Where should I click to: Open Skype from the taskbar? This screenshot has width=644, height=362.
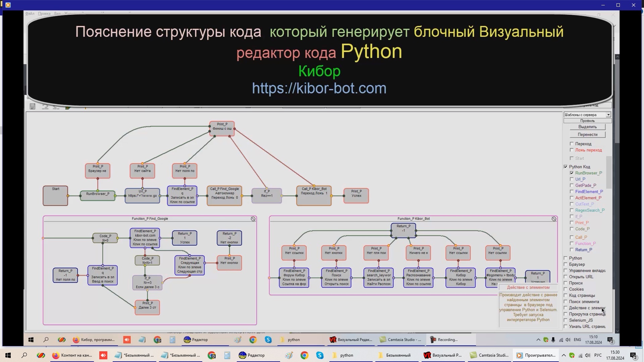point(268,340)
